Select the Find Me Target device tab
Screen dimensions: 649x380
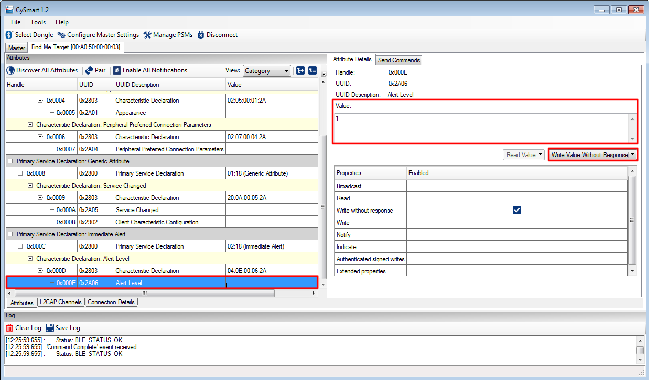[76, 47]
